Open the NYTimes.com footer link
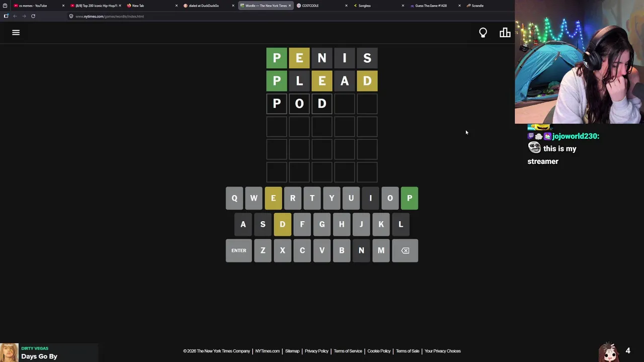 coord(267,351)
